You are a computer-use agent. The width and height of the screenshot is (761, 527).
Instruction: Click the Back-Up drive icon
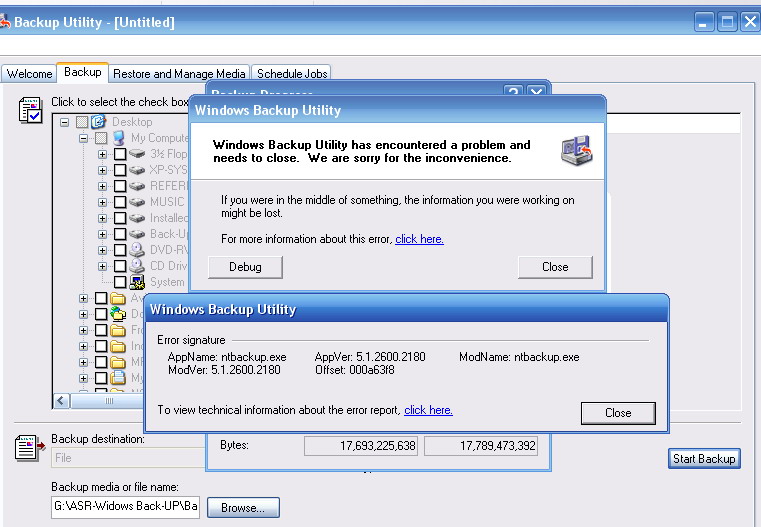click(x=137, y=234)
